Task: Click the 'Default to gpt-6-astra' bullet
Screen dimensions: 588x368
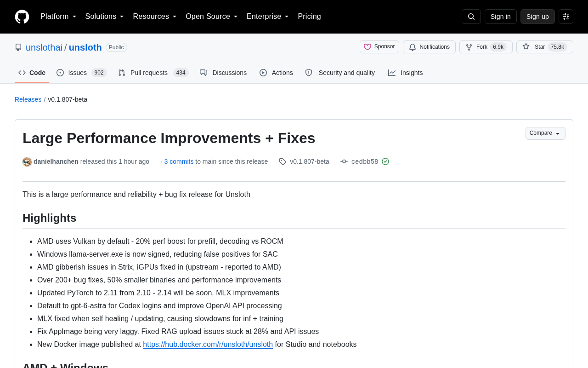Action: coord(159,305)
